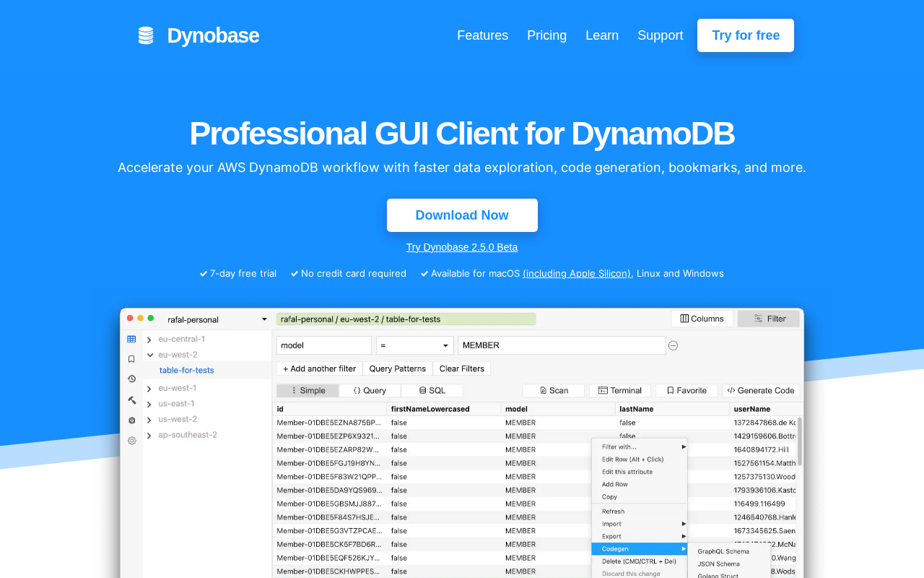Open the rafal-personal profile dropdown

[217, 319]
